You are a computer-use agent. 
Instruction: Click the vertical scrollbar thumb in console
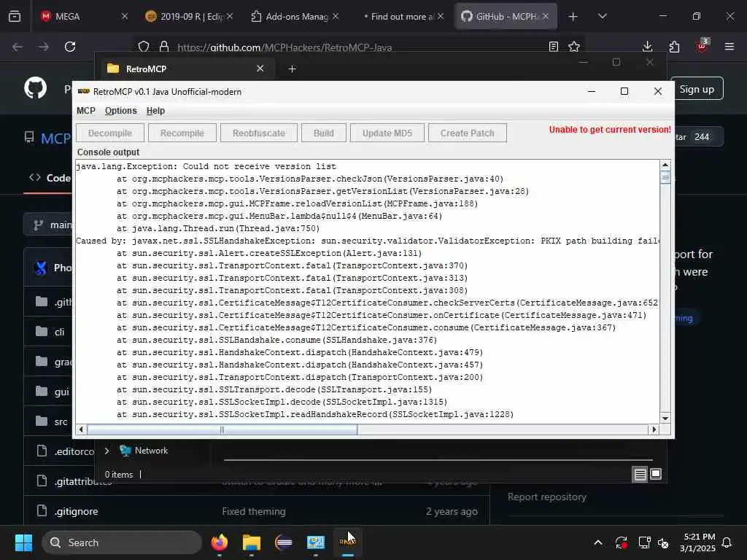[x=665, y=178]
